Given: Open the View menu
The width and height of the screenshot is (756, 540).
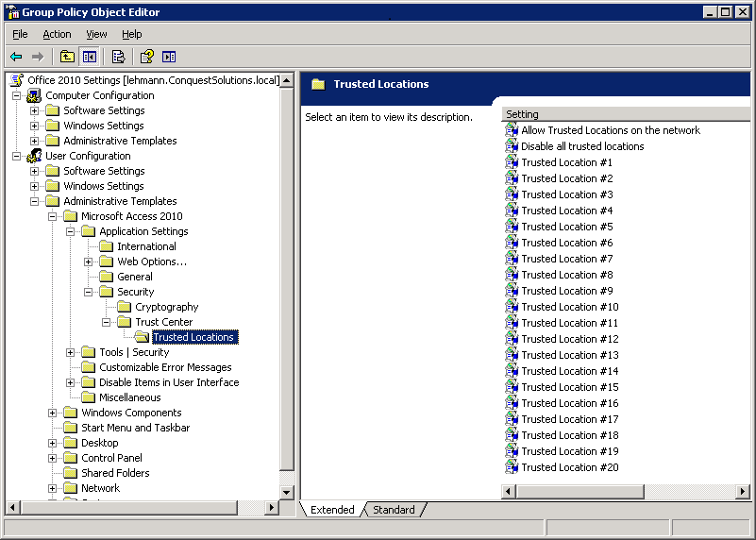Looking at the screenshot, I should pyautogui.click(x=96, y=34).
